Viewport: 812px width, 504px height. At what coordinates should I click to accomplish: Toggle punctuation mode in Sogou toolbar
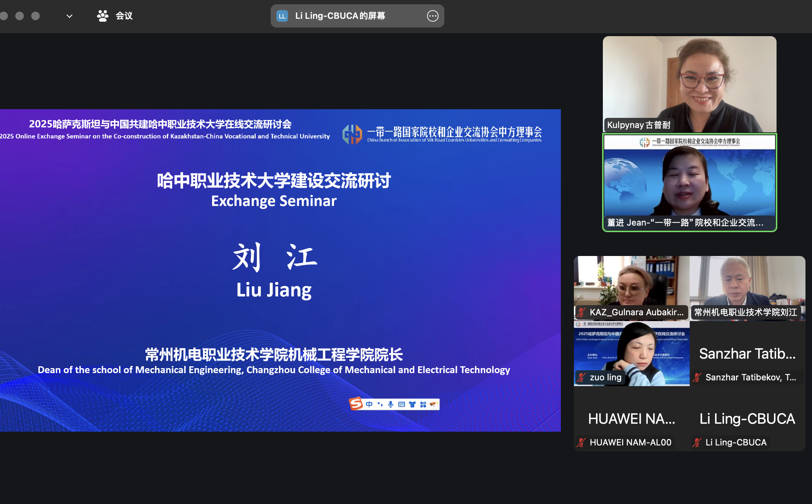coord(380,404)
